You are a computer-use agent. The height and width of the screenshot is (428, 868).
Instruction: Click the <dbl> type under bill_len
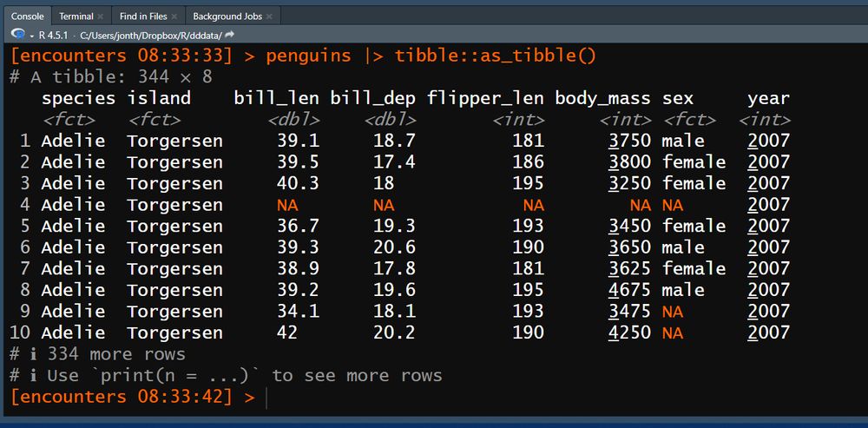point(293,120)
